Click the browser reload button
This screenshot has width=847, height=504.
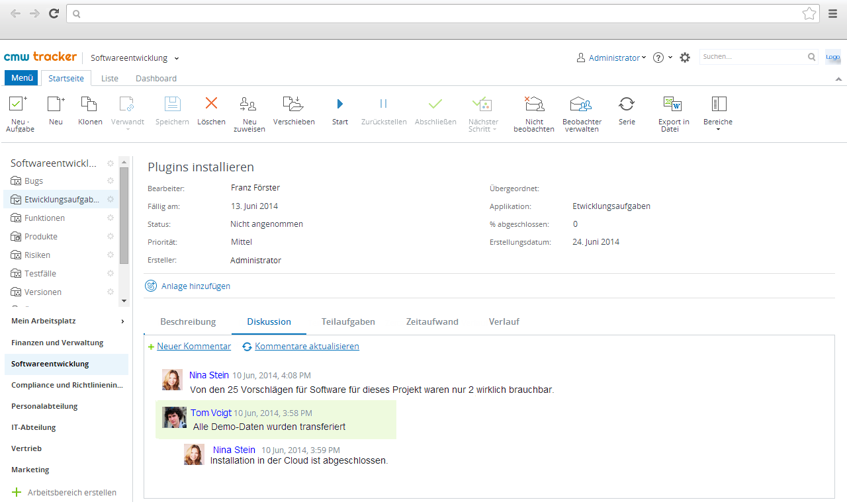[54, 13]
